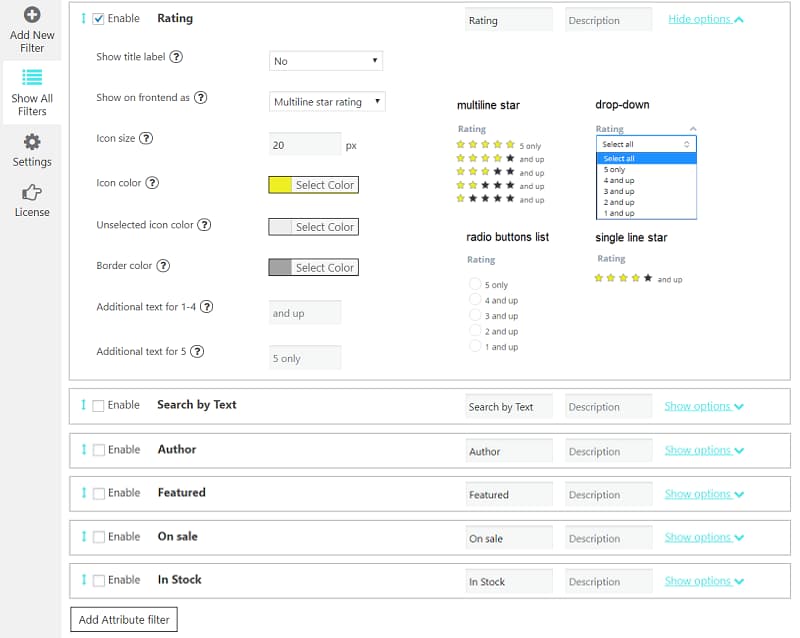The width and height of the screenshot is (800, 638).
Task: Open License thumbs-up icon
Action: [32, 192]
